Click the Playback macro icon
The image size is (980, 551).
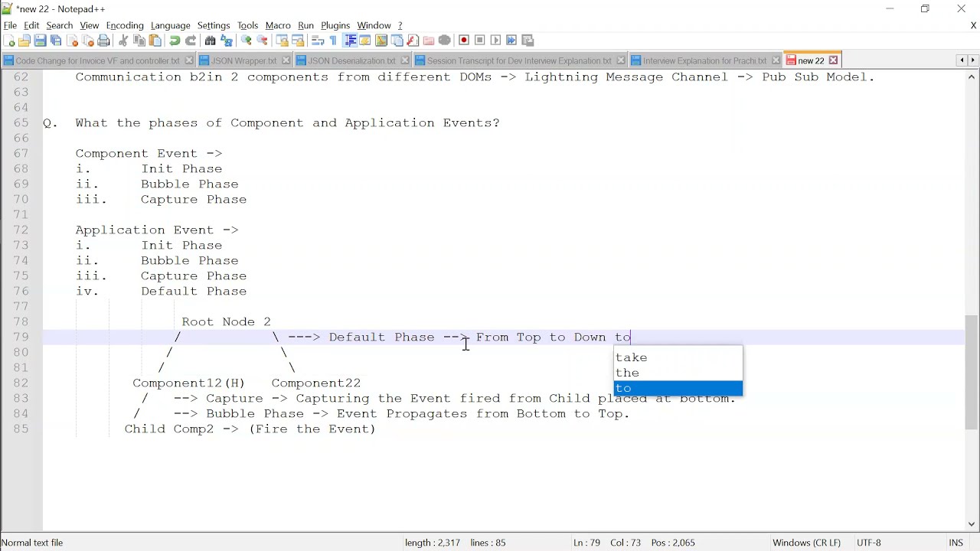pyautogui.click(x=496, y=41)
